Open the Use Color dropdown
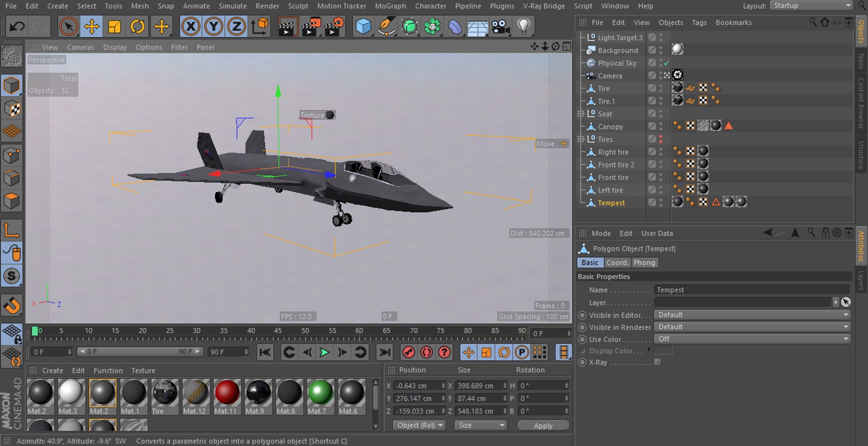 click(x=752, y=339)
